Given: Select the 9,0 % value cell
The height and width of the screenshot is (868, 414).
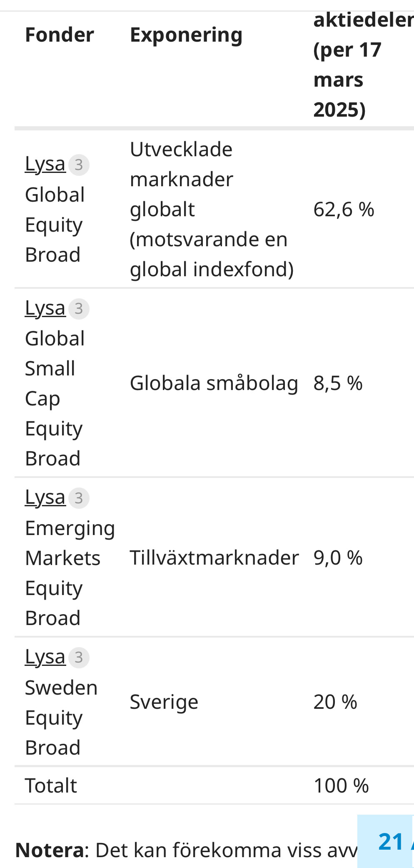Looking at the screenshot, I should pyautogui.click(x=338, y=558).
